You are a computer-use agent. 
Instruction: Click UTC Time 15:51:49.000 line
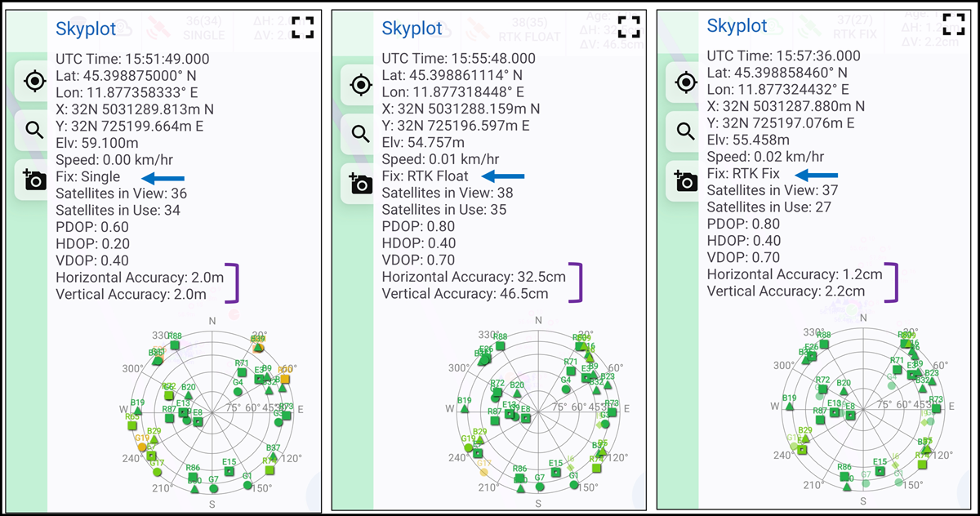[x=132, y=59]
